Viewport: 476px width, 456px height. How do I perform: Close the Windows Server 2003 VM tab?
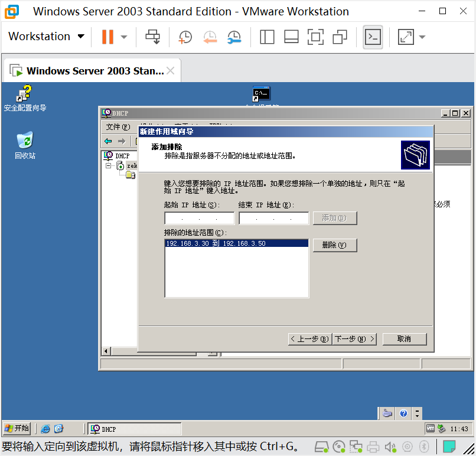(x=171, y=71)
